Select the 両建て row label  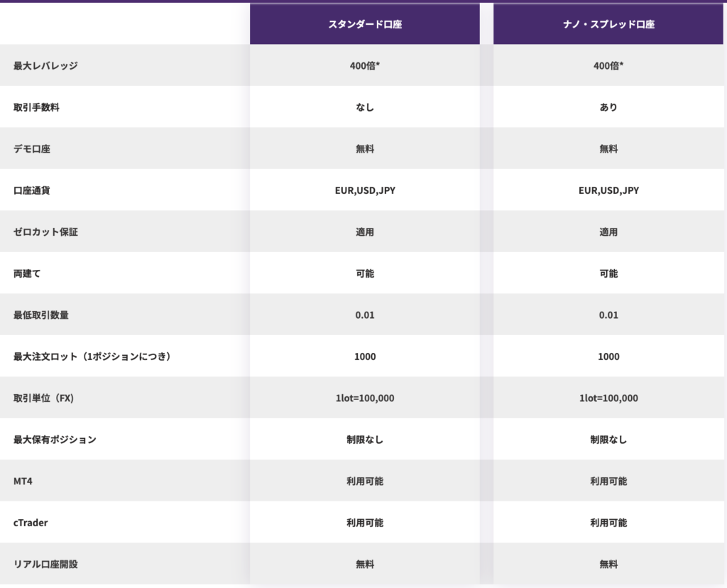(x=27, y=273)
